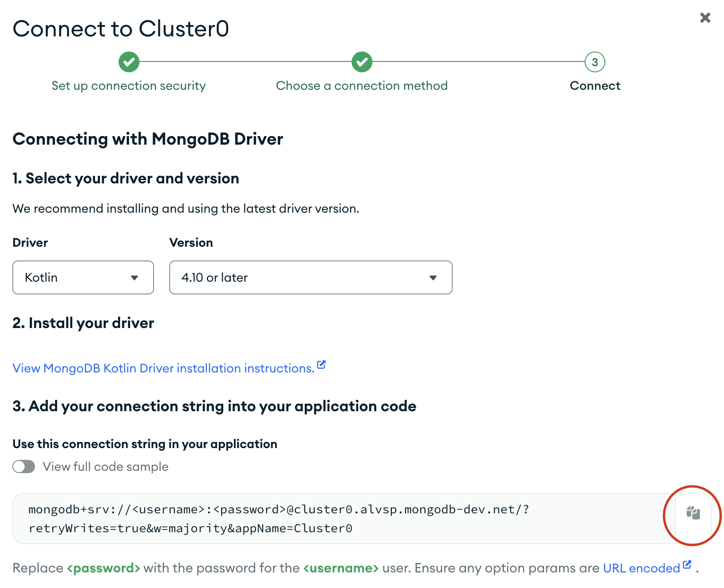Image resolution: width=724 pixels, height=588 pixels.
Task: Close the Connect to Cluster0 dialog
Action: (705, 17)
